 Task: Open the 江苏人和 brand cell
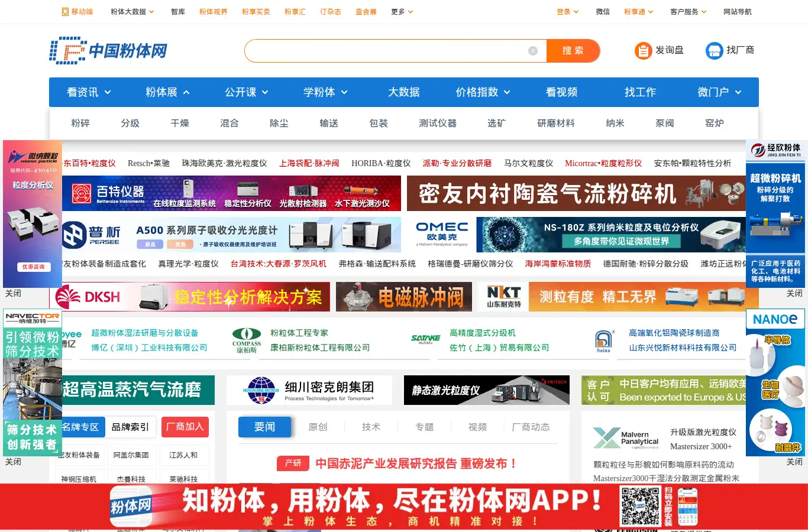pyautogui.click(x=183, y=455)
